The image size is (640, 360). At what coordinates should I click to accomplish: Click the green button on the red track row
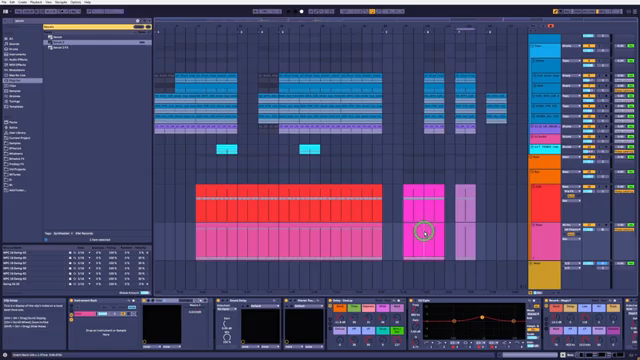coord(631,187)
